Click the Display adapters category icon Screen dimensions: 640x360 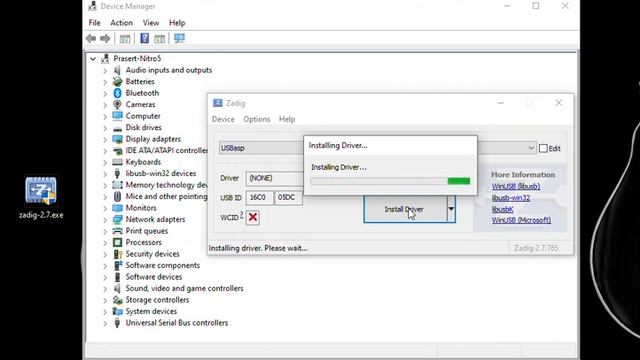tap(118, 139)
